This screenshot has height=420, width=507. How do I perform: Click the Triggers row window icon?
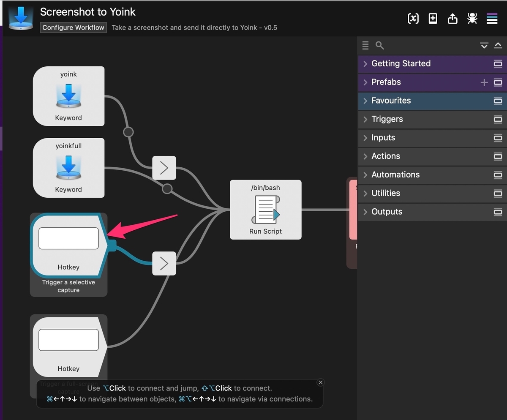point(498,119)
